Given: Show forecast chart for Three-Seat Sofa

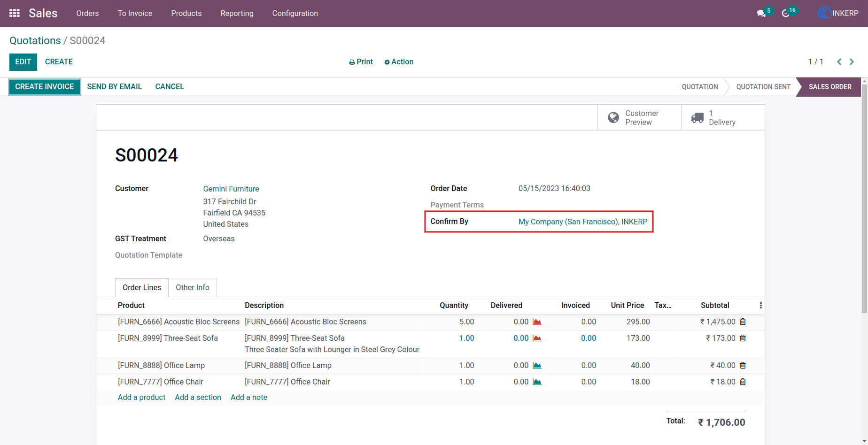Looking at the screenshot, I should (x=537, y=338).
